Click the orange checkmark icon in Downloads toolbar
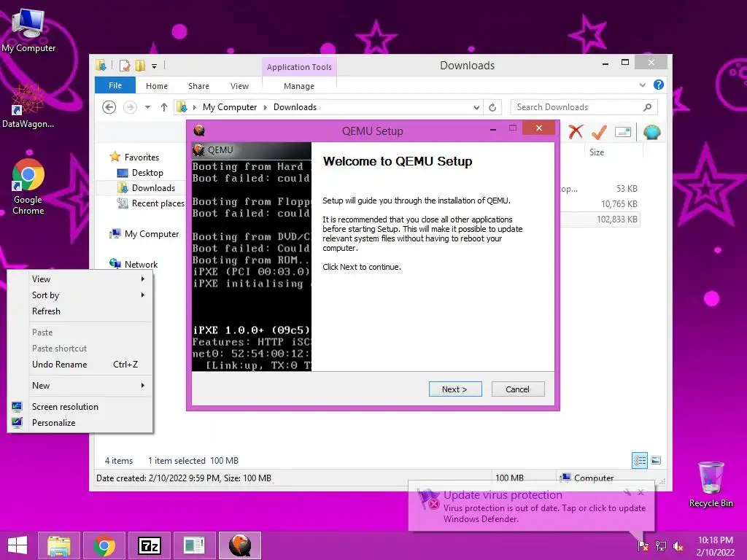Screen dimensions: 747x560 pyautogui.click(x=599, y=132)
